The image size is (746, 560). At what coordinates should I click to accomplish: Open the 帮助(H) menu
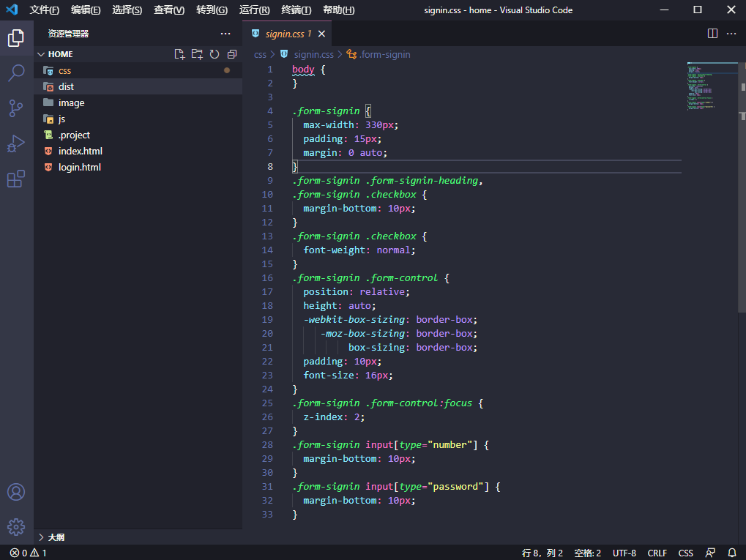pyautogui.click(x=338, y=10)
